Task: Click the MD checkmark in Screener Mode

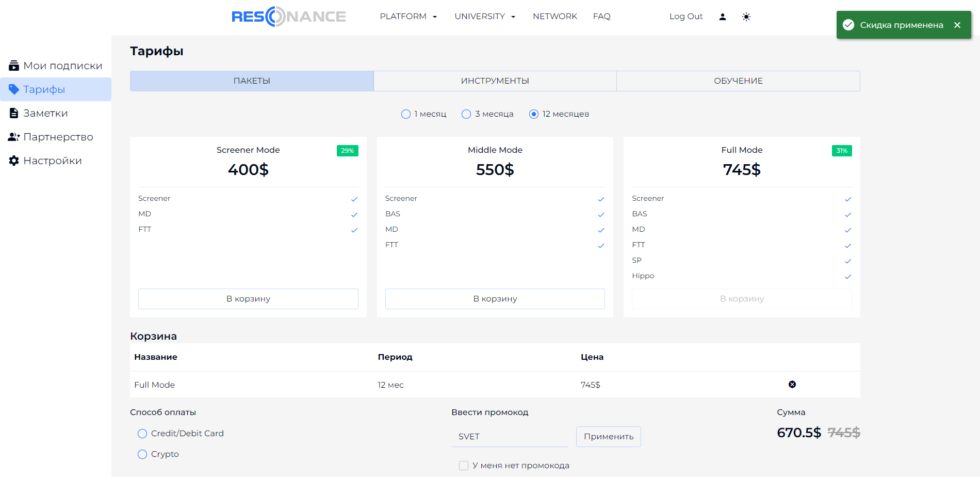Action: pos(354,215)
